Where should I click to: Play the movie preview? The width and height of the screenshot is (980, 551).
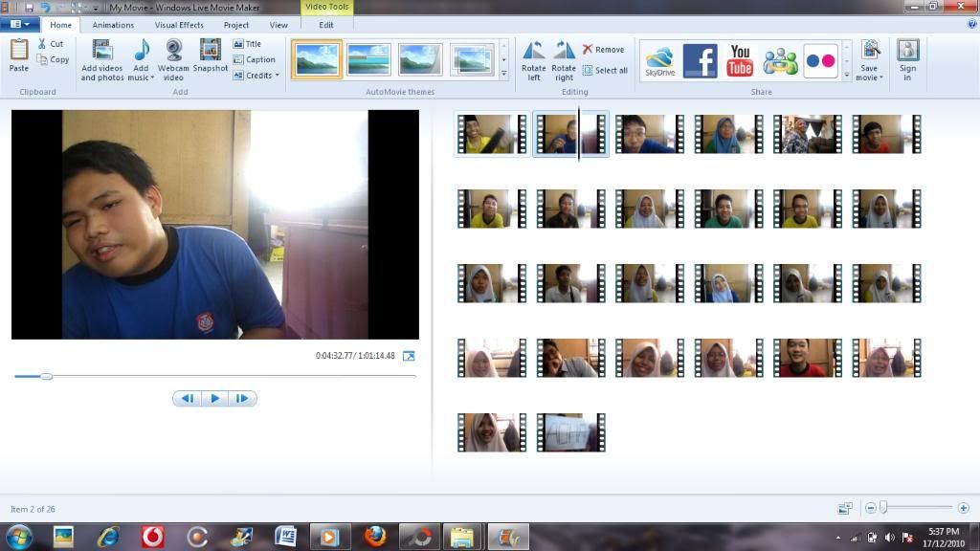(x=214, y=399)
